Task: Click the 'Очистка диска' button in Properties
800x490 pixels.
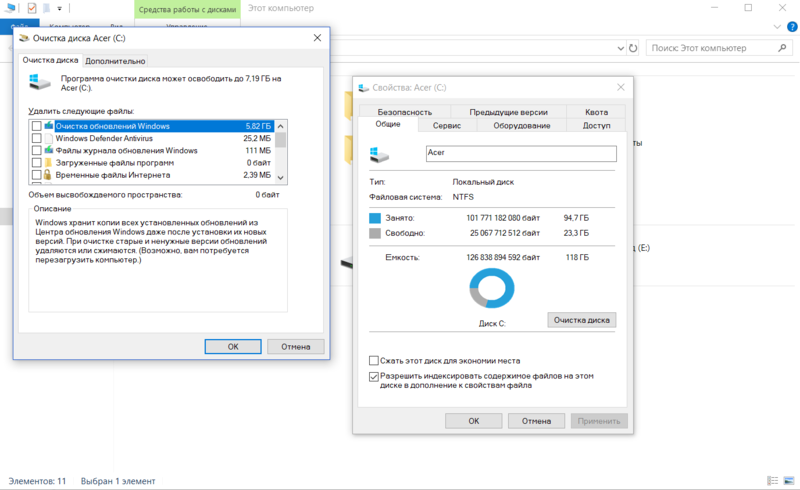Action: tap(582, 320)
